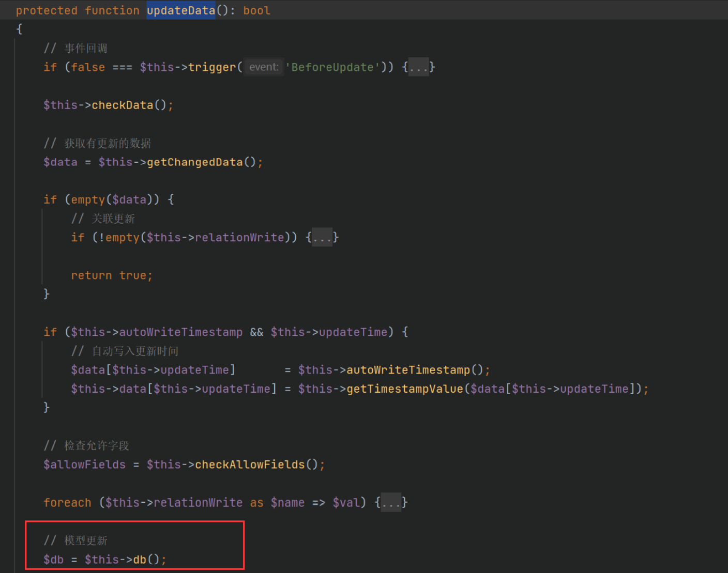This screenshot has height=573, width=728.
Task: Click the '$allowFields' variable
Action: pyautogui.click(x=85, y=464)
